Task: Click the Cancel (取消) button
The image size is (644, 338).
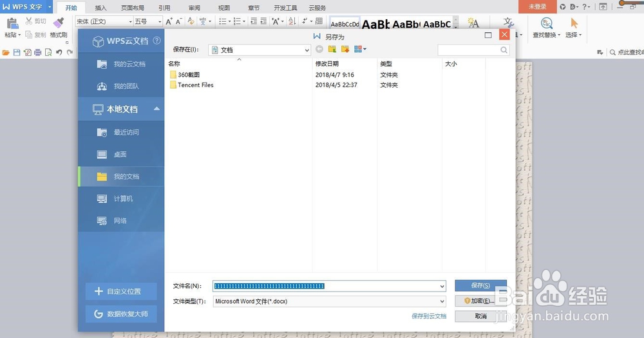Action: (x=480, y=316)
